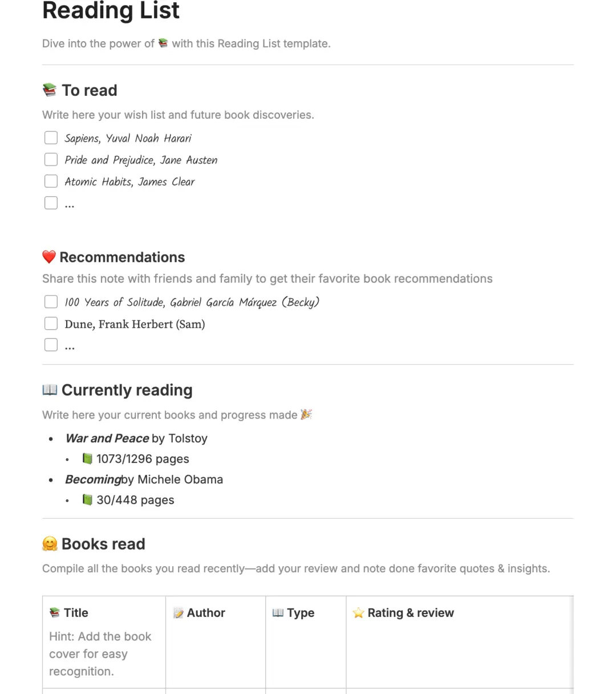Click the books icon in the Title column header
The height and width of the screenshot is (694, 616).
pos(54,612)
